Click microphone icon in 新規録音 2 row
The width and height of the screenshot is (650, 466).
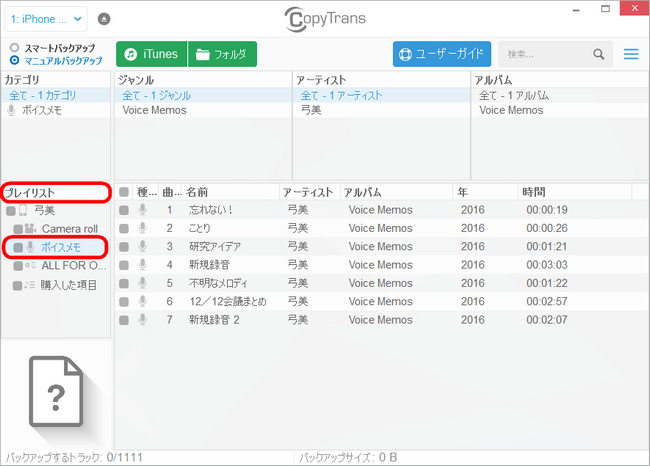(143, 320)
